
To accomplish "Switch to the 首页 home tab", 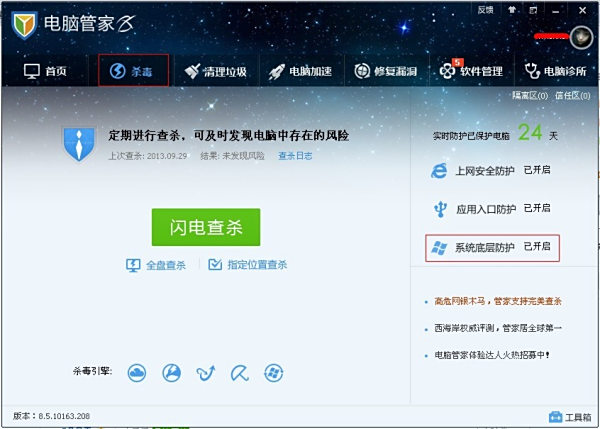I will point(47,71).
